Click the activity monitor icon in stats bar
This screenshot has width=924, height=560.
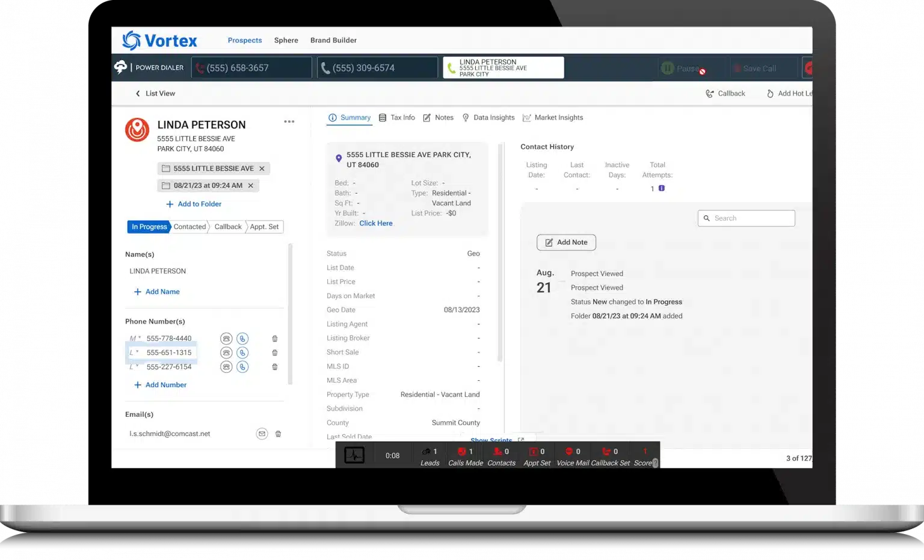[354, 455]
